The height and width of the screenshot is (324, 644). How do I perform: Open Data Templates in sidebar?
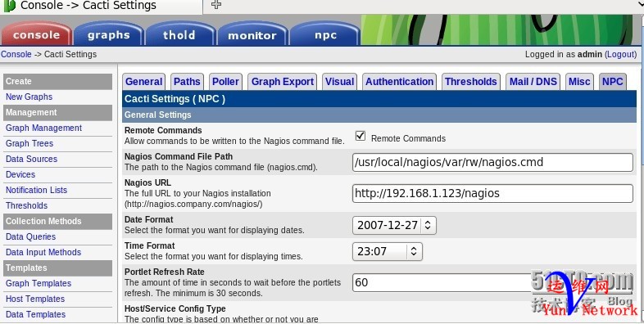[36, 314]
